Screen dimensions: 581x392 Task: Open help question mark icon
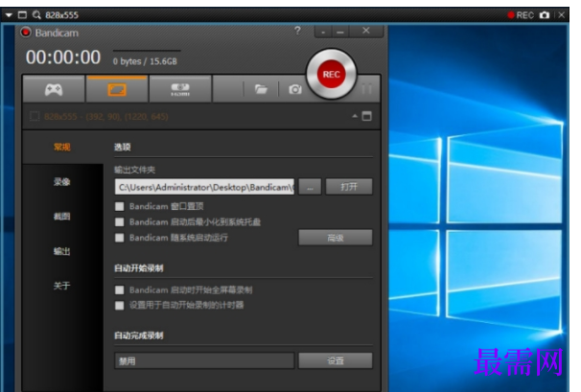tap(297, 31)
